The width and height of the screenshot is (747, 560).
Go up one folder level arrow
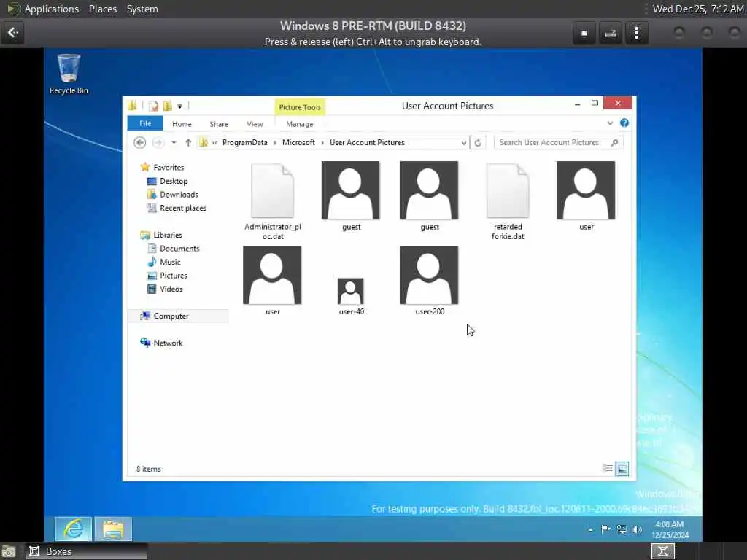[188, 142]
